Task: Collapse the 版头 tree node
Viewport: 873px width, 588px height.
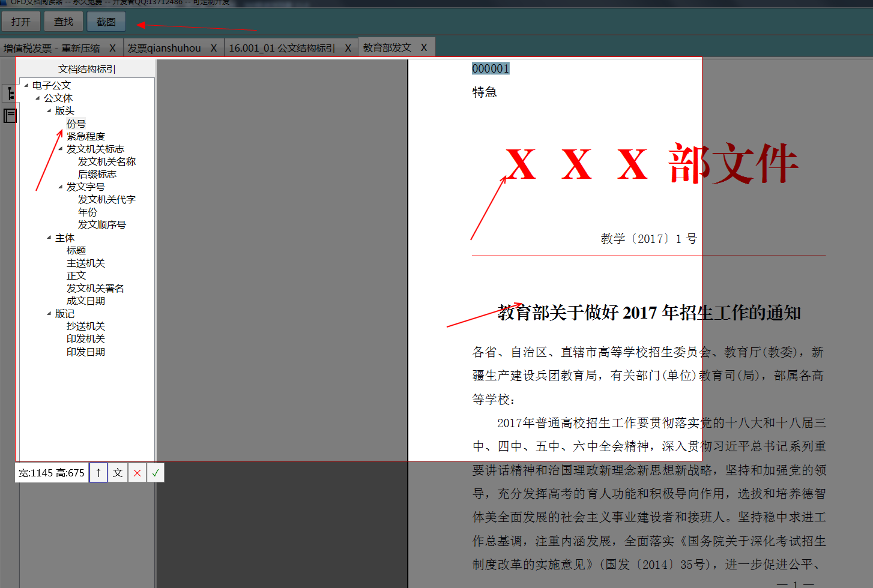Action: click(x=49, y=111)
